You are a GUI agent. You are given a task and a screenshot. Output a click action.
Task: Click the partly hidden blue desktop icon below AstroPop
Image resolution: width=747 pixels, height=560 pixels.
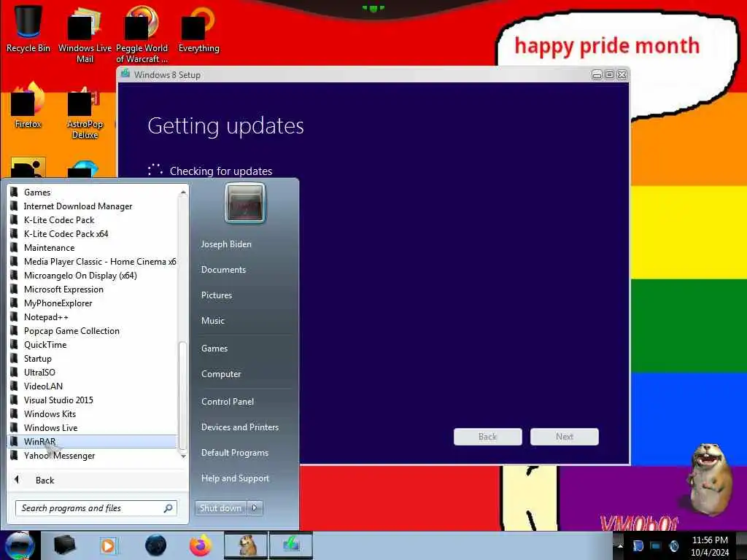(84, 168)
